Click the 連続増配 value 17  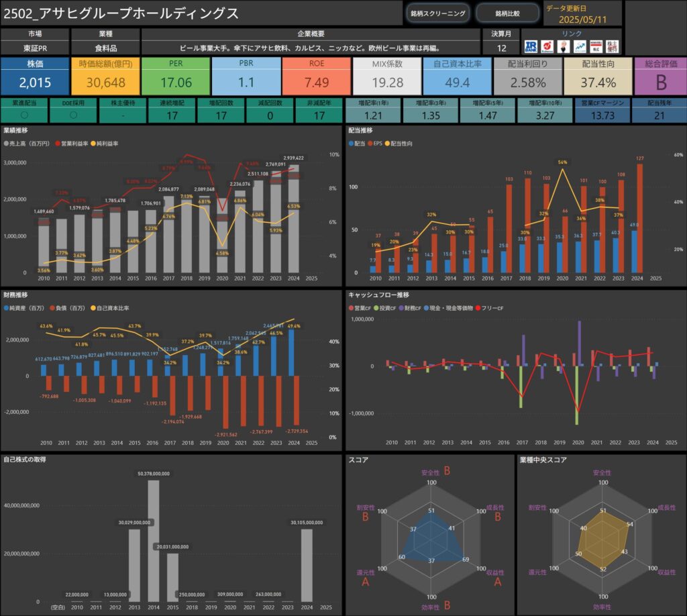[x=172, y=115]
